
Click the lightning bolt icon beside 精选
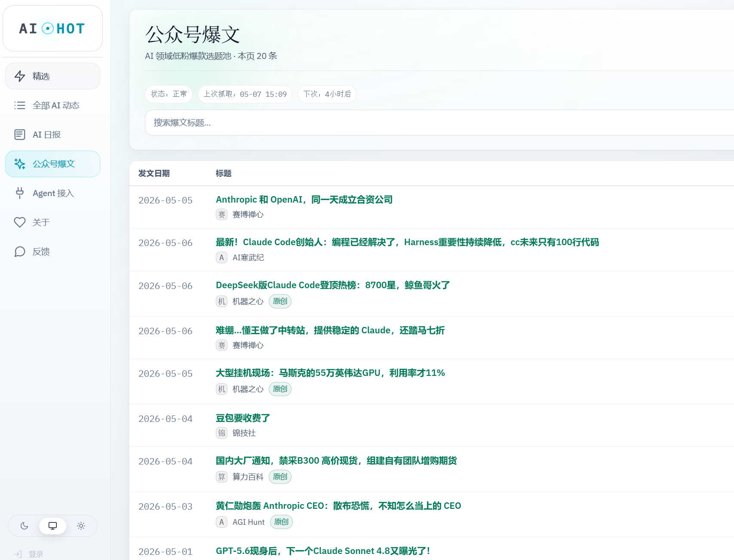pyautogui.click(x=20, y=76)
